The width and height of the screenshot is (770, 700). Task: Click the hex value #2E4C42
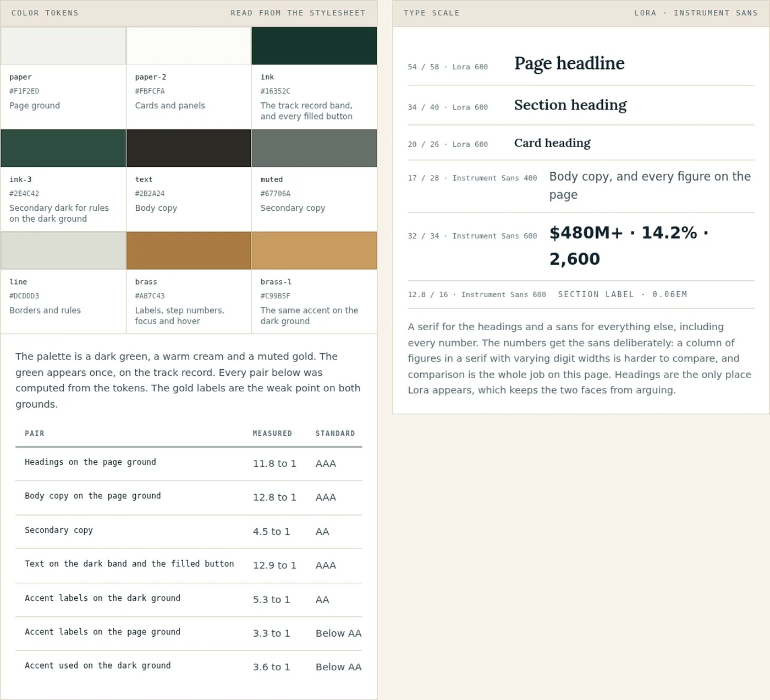click(24, 194)
